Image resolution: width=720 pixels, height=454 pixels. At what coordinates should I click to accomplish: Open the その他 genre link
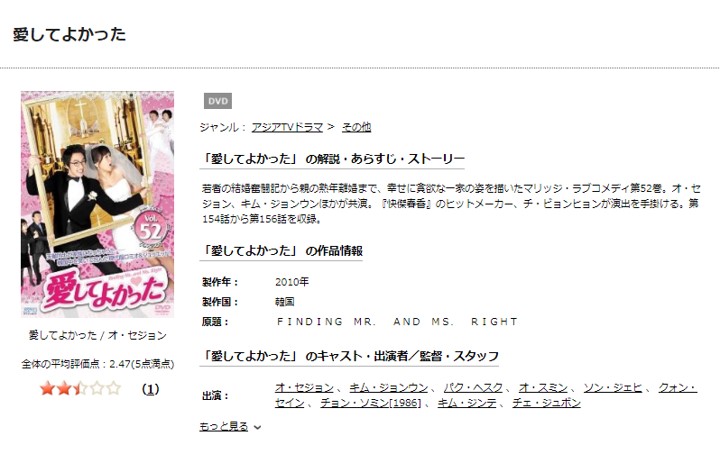click(356, 127)
